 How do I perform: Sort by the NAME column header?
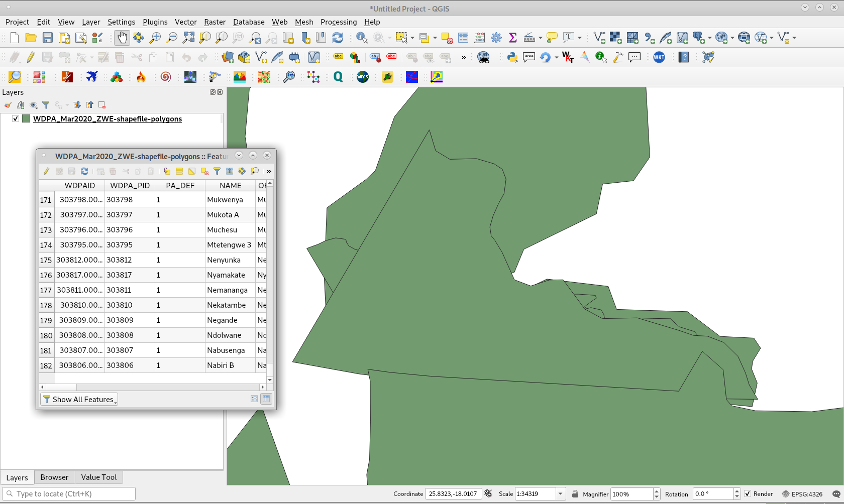tap(230, 185)
